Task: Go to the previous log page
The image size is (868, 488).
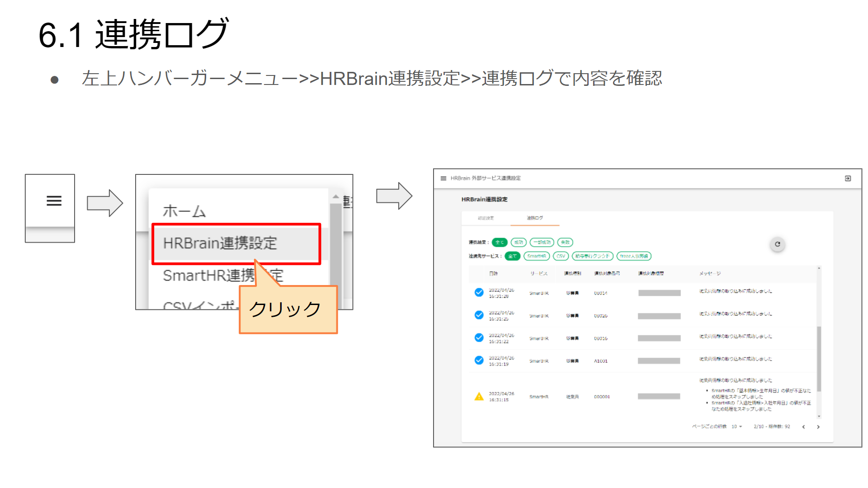Action: click(803, 427)
